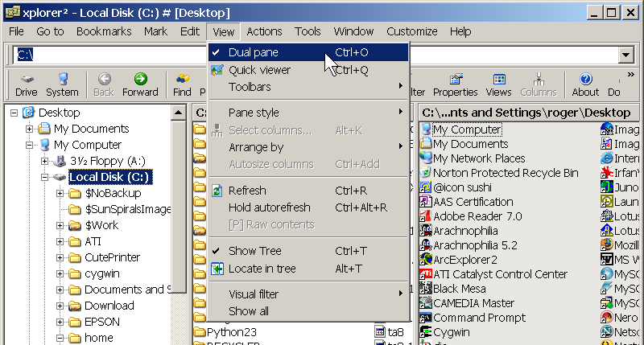Open the Bookmarks menu

coord(104,31)
